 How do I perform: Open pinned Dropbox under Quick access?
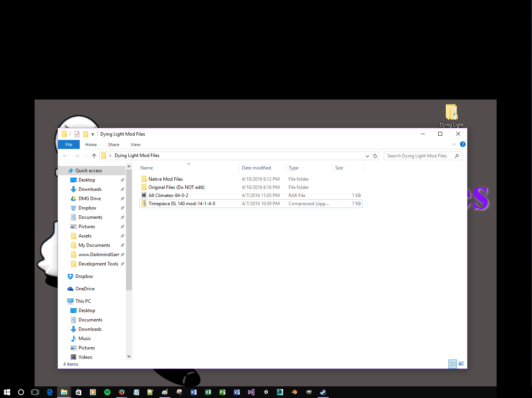click(x=87, y=208)
